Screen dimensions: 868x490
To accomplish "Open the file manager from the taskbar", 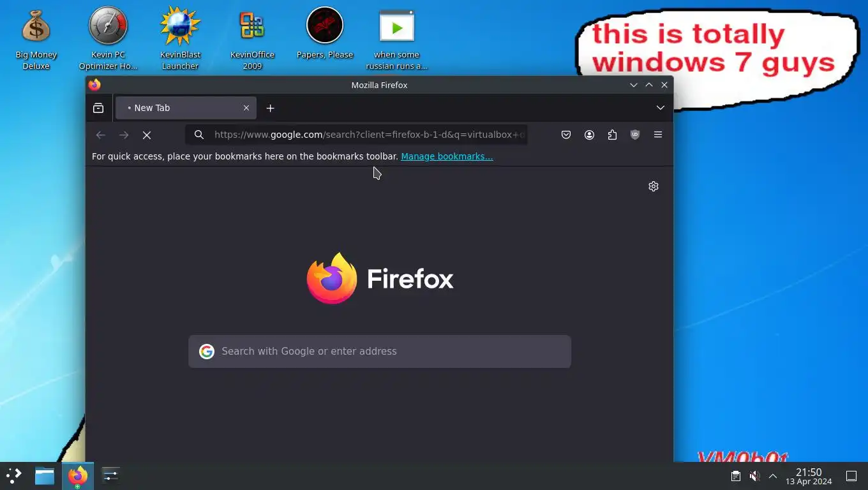I will pyautogui.click(x=45, y=475).
